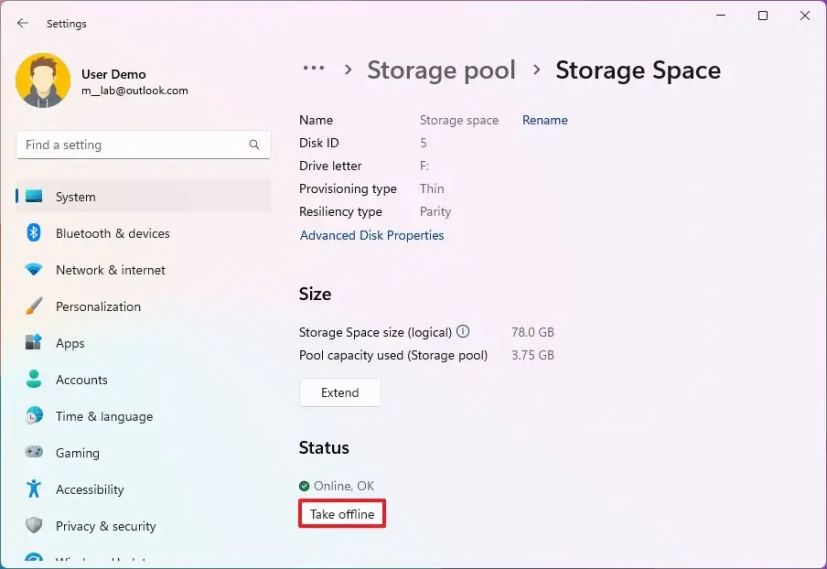Click the Accounts person icon
827x569 pixels.
coord(34,380)
